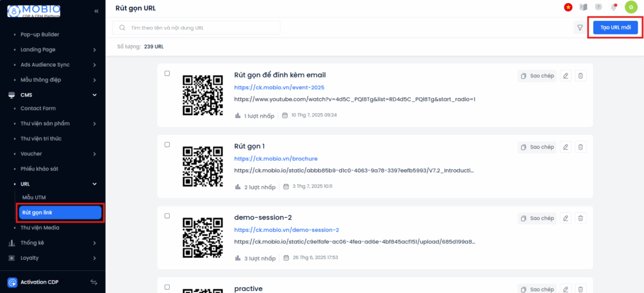Open the help question mark icon
644x293 pixels.
(x=598, y=7)
